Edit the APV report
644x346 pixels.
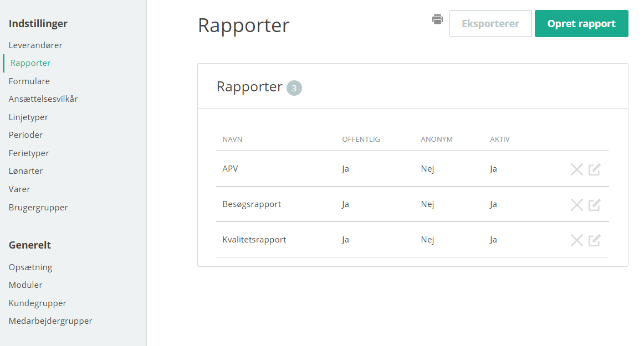coord(594,169)
